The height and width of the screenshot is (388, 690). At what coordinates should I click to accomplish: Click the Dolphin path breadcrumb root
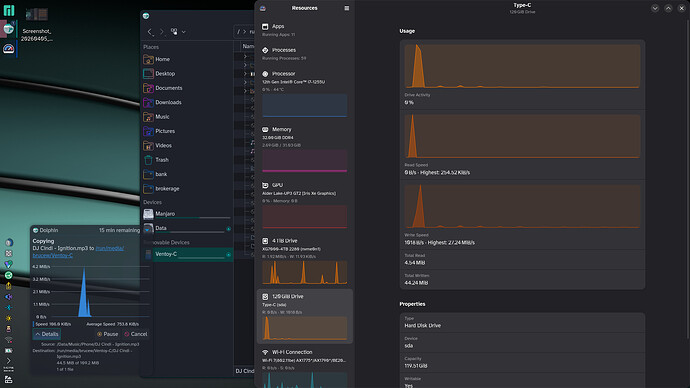[x=239, y=32]
